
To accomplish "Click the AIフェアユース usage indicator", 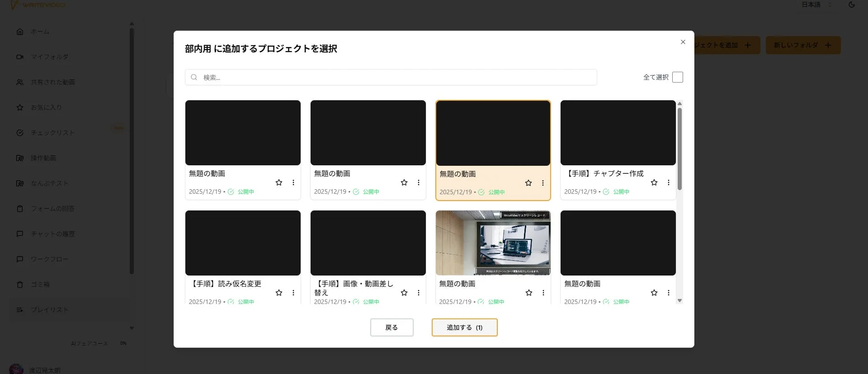I will click(x=99, y=344).
